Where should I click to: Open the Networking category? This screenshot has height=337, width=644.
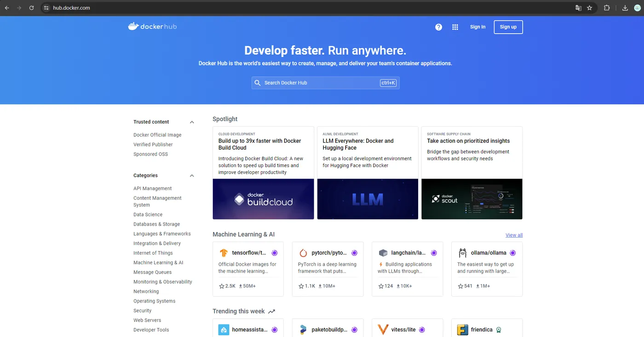click(146, 291)
